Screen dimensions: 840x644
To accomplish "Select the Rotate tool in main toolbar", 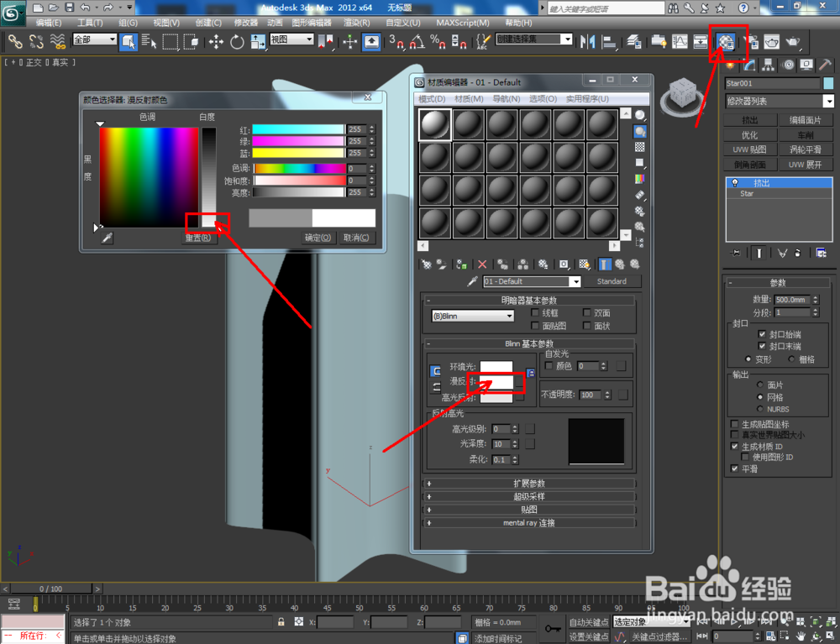I will click(237, 41).
